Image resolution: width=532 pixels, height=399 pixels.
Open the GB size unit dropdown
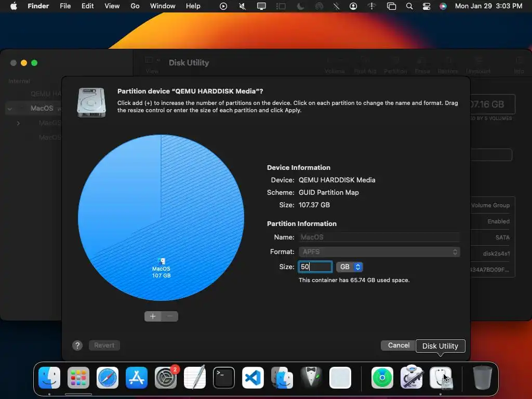click(x=350, y=267)
